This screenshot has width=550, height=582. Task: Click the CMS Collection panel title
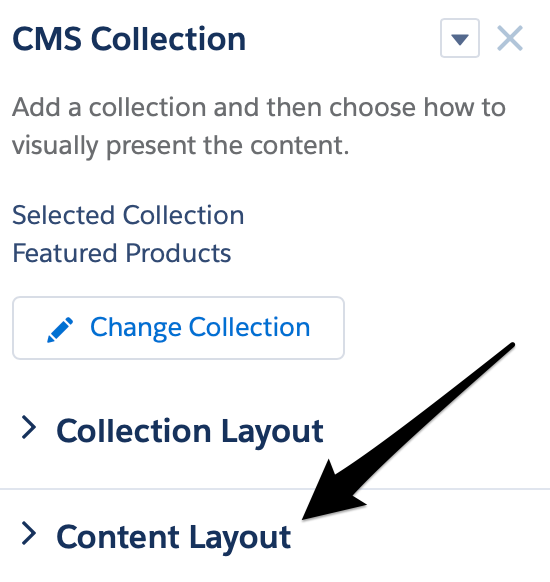[x=129, y=39]
